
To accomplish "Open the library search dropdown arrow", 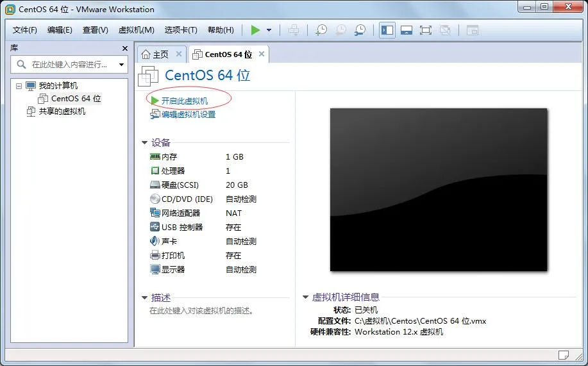I will 121,65.
